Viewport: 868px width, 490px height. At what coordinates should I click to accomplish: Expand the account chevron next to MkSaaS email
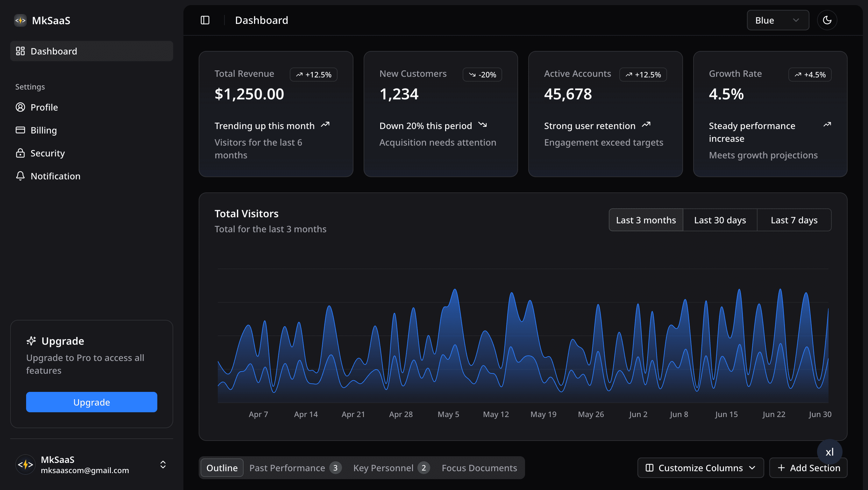pyautogui.click(x=163, y=465)
